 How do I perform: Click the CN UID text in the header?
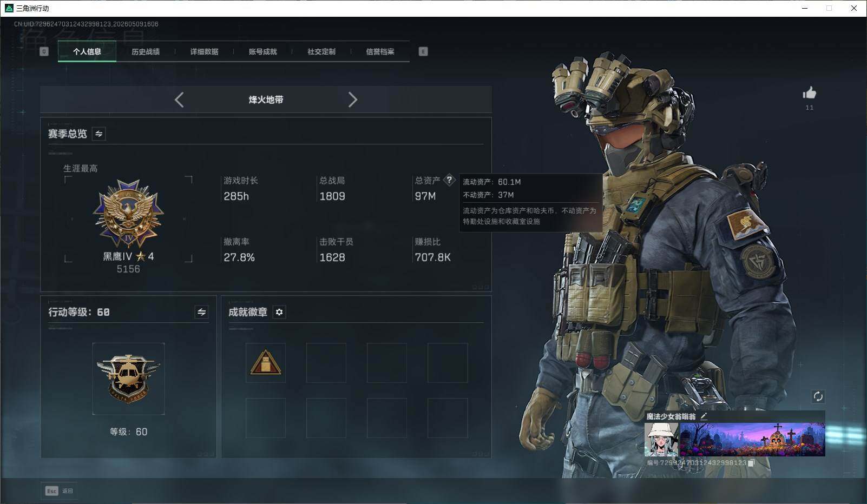tap(87, 24)
